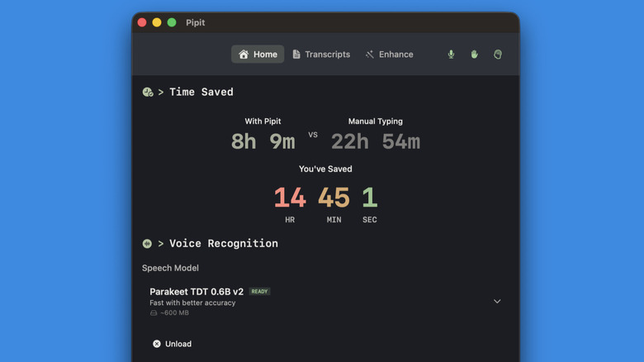Click the '22h 54m' Manual Typing value
This screenshot has height=362, width=644.
(x=376, y=141)
